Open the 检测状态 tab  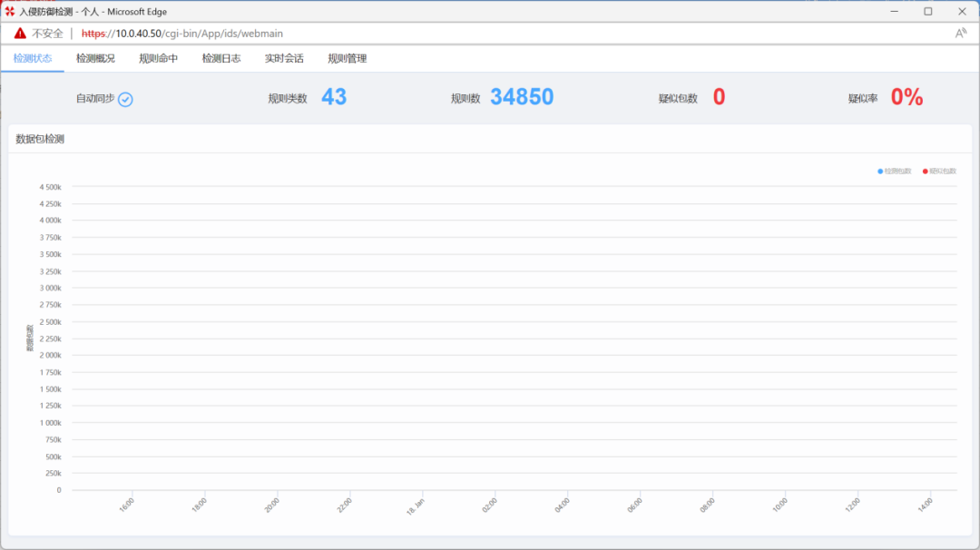click(33, 59)
